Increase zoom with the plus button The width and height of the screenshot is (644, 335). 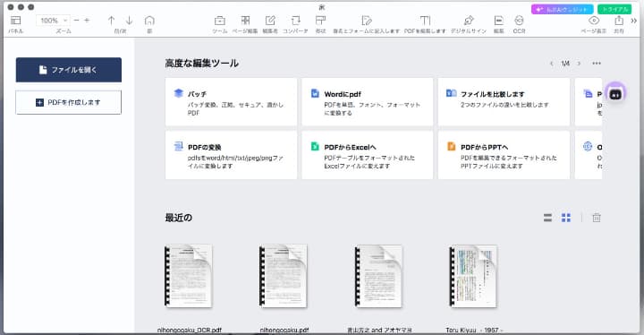click(87, 21)
